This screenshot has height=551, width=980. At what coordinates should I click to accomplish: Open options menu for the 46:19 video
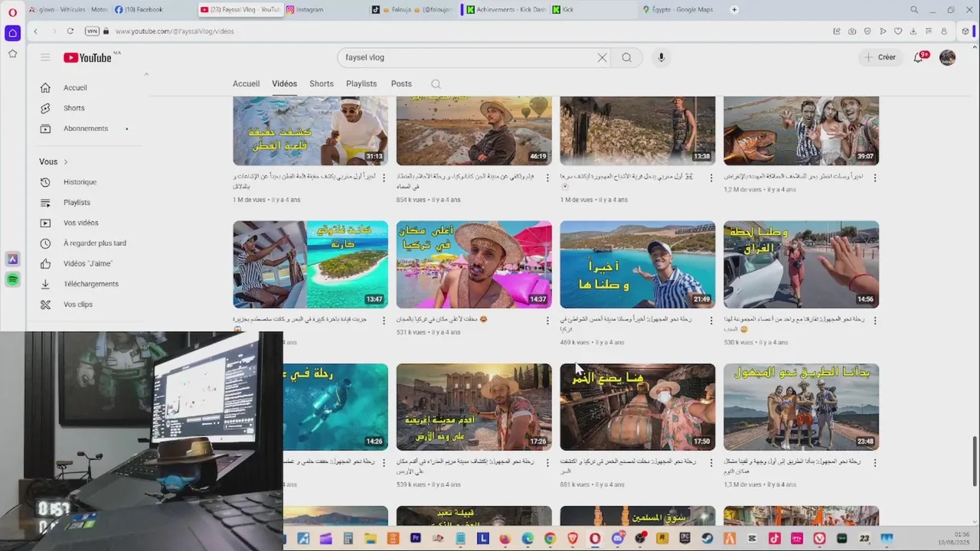(x=547, y=178)
